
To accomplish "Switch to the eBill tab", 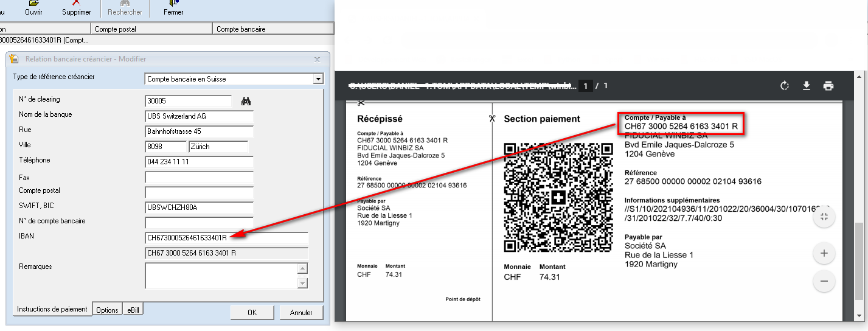I will [133, 310].
